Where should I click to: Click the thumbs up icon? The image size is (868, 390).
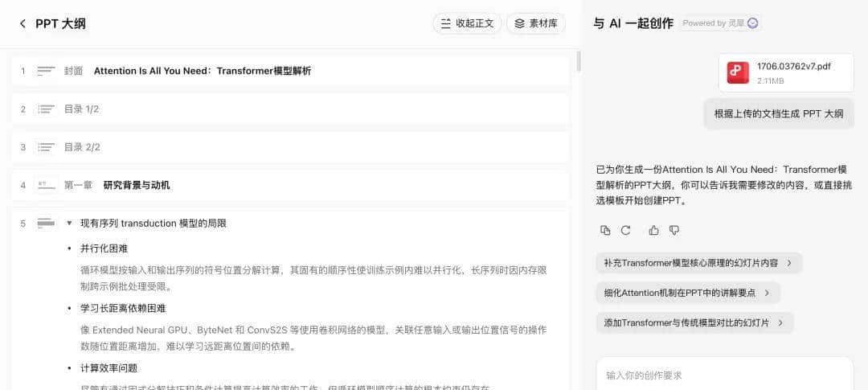coord(653,231)
